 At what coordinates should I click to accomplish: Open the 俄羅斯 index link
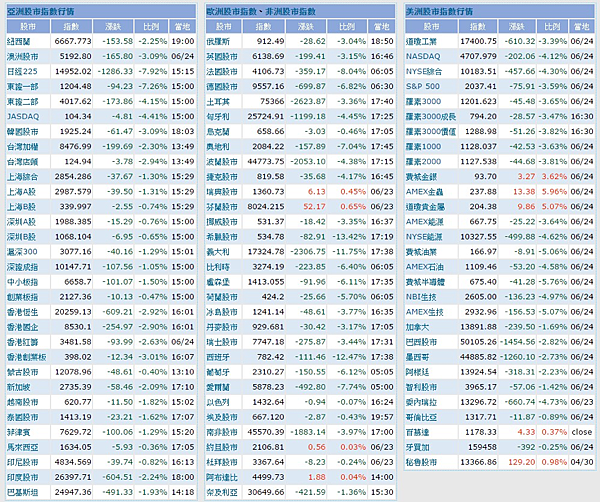(218, 42)
